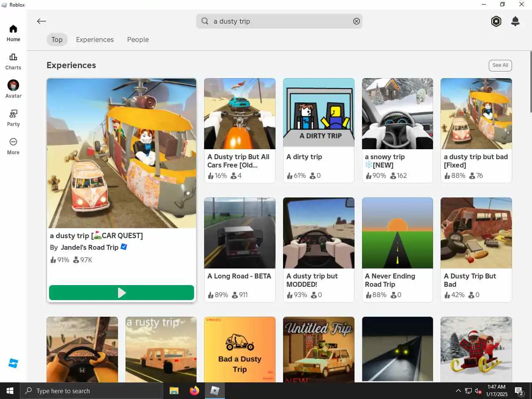Open the orange steering wheel desert thumbnail
The width and height of the screenshot is (532, 399).
coord(82,350)
